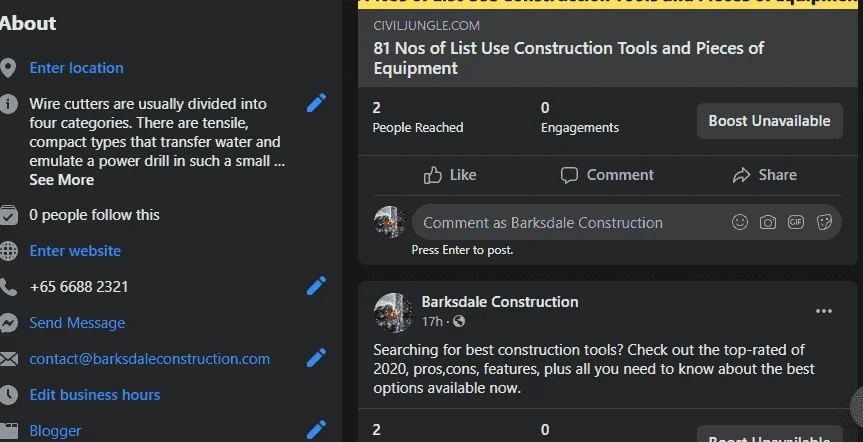Screen dimensions: 863x442
Task: Click Barksdale Construction post author name
Action: (500, 302)
